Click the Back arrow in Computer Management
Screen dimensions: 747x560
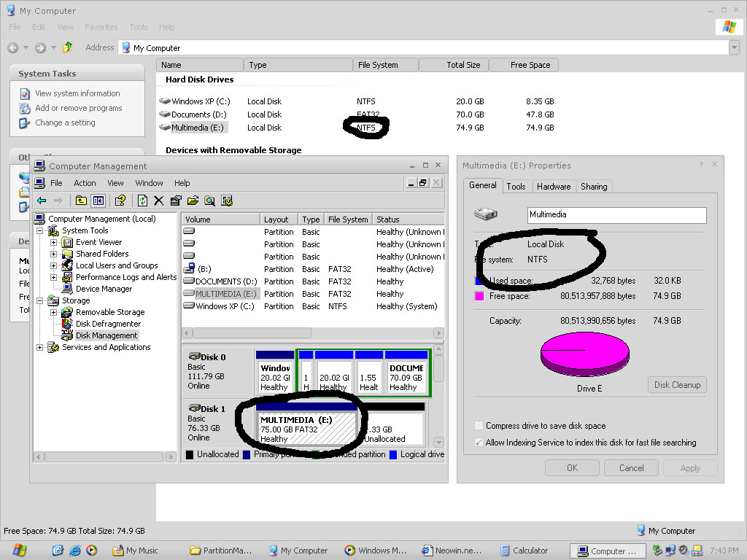click(x=40, y=201)
